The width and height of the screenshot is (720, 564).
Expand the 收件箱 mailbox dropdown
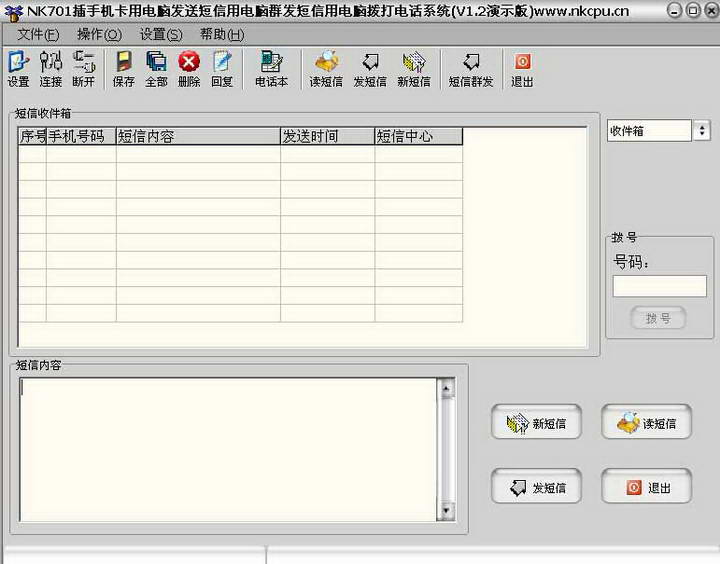(649, 131)
